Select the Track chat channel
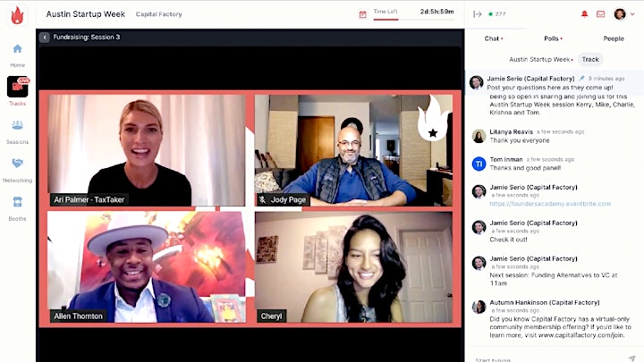Viewport: 644px width, 362px height. (x=590, y=60)
